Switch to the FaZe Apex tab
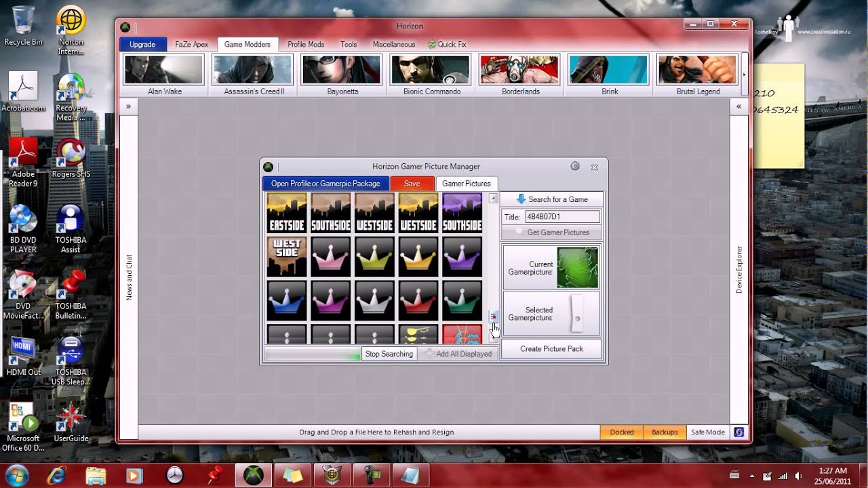This screenshot has height=488, width=868. point(192,45)
